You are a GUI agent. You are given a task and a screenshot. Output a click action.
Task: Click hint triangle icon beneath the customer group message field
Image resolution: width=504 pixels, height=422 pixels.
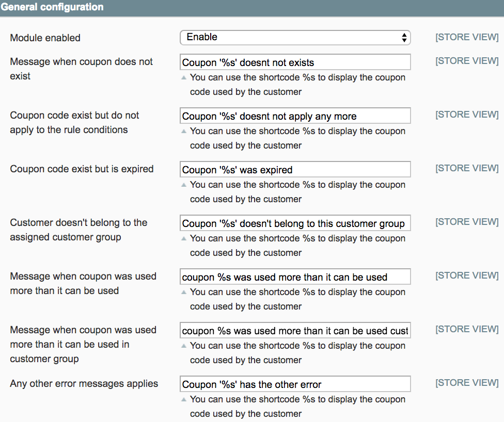[183, 239]
